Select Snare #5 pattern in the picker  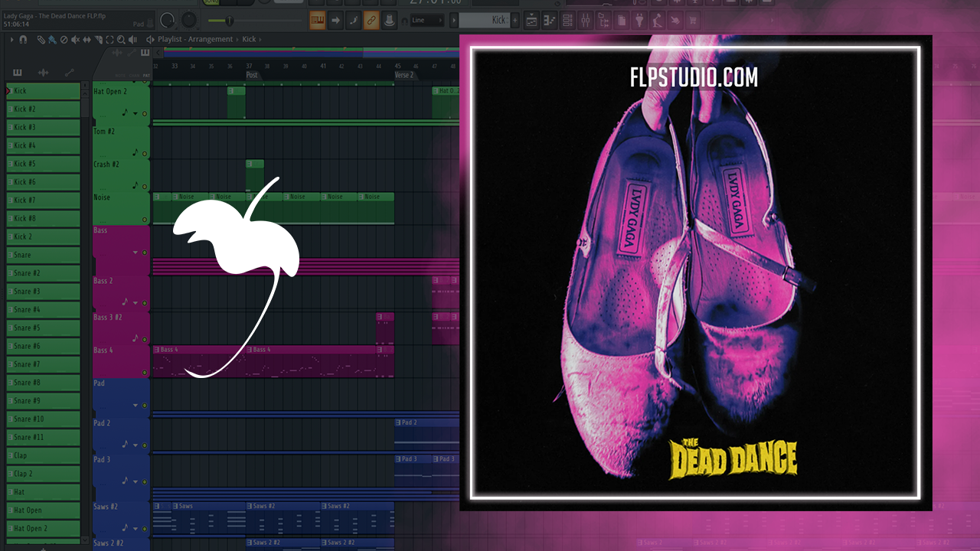[x=43, y=328]
